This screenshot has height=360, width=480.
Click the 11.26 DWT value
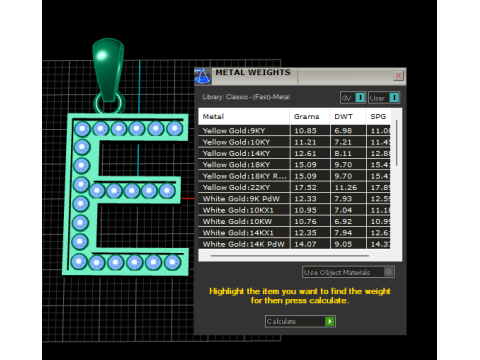click(346, 187)
